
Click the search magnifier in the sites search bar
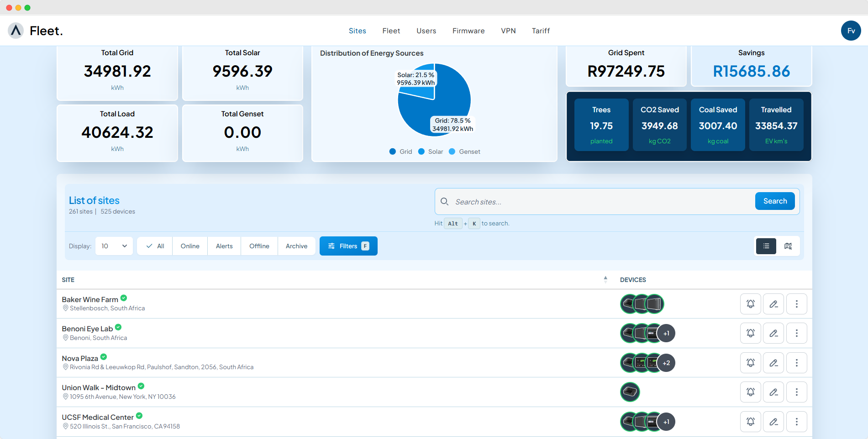coord(444,201)
